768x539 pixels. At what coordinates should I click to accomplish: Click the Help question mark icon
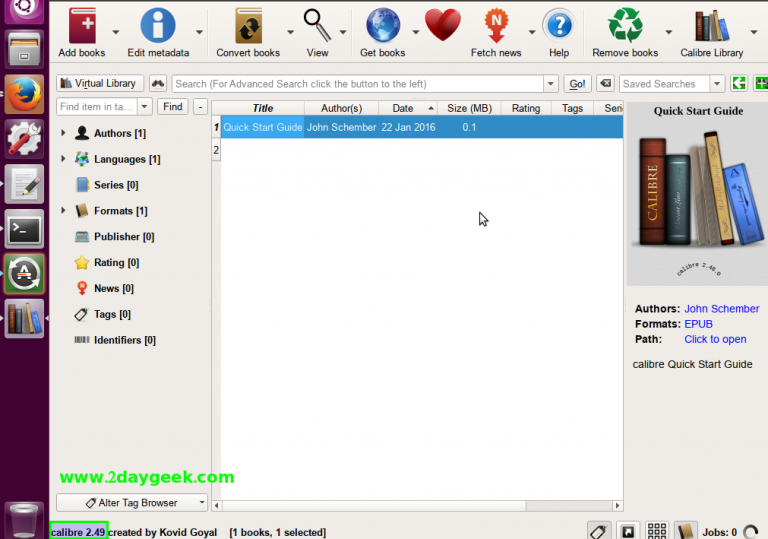coord(559,25)
